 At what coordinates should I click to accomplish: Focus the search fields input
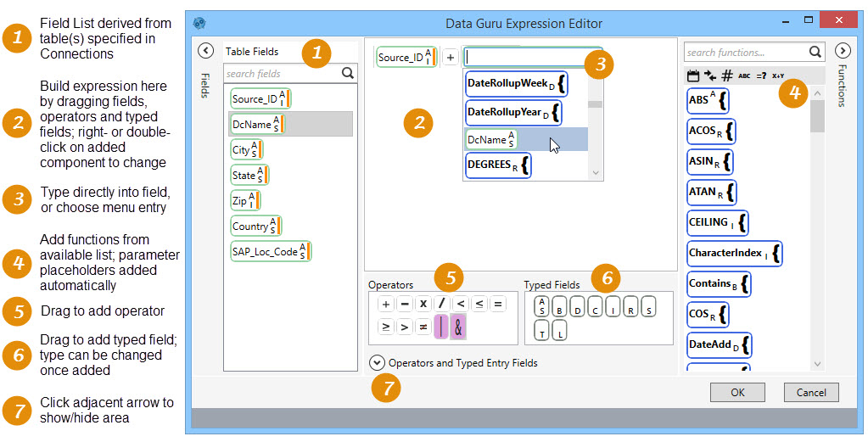point(283,73)
